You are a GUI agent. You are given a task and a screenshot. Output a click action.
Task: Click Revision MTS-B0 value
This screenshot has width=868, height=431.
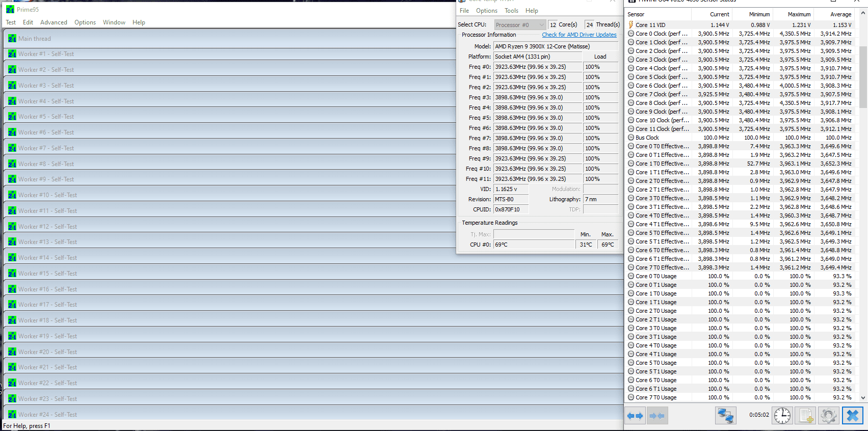511,199
